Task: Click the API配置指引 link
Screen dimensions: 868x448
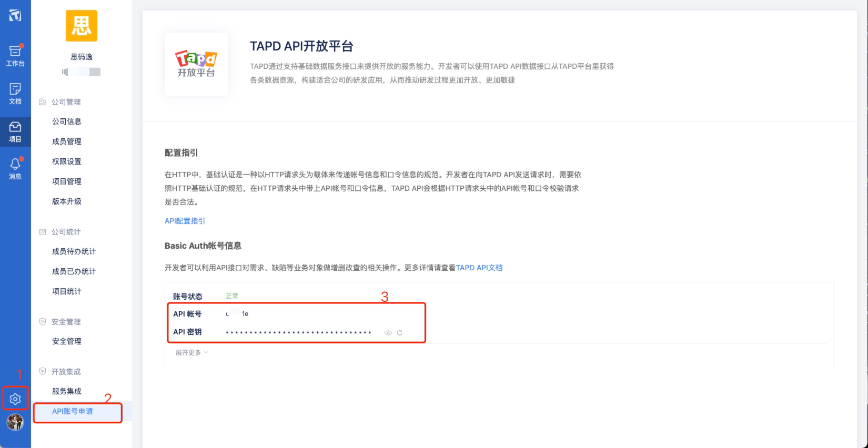Action: coord(185,221)
